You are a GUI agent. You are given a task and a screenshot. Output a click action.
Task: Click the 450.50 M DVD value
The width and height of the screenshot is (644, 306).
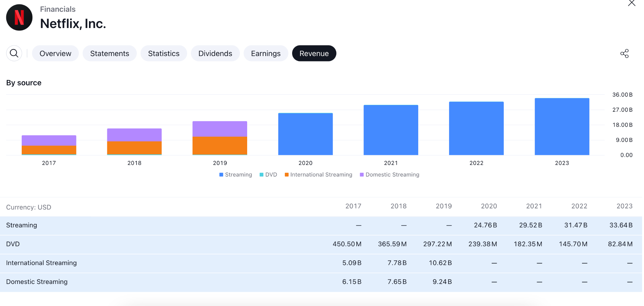[x=347, y=244]
